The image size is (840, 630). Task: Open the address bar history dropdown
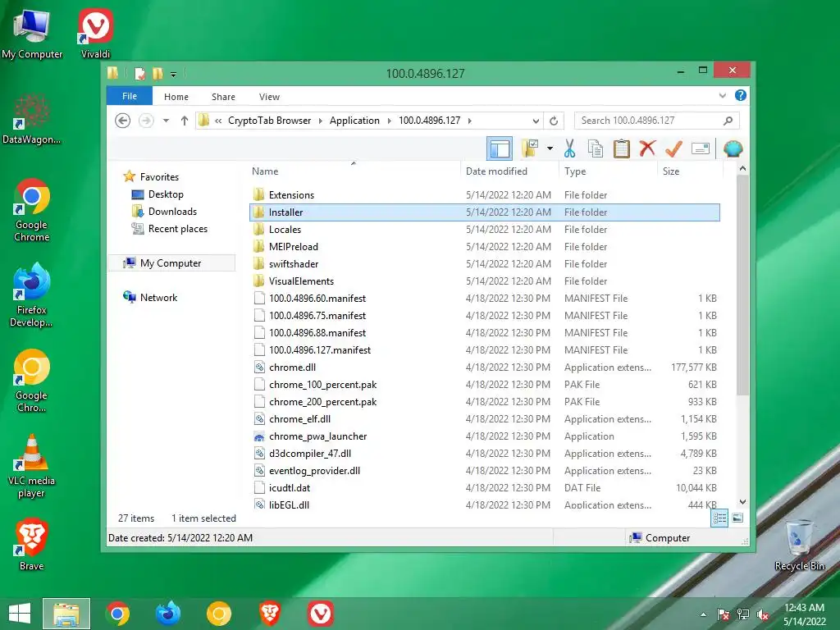tap(536, 121)
